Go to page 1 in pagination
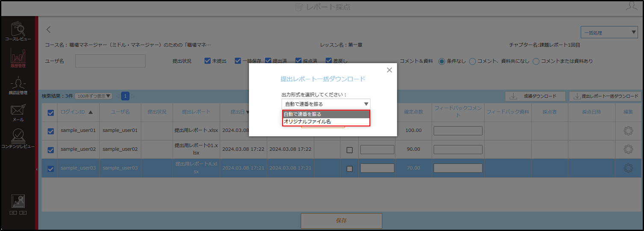 (x=125, y=96)
